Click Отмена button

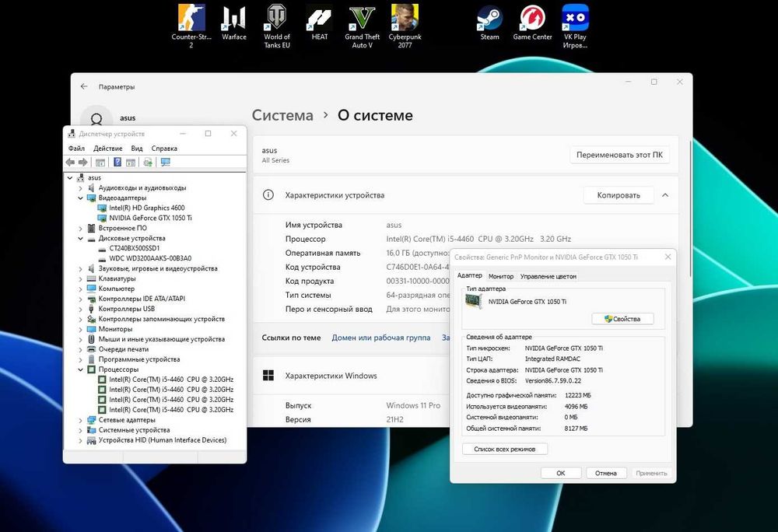point(606,473)
